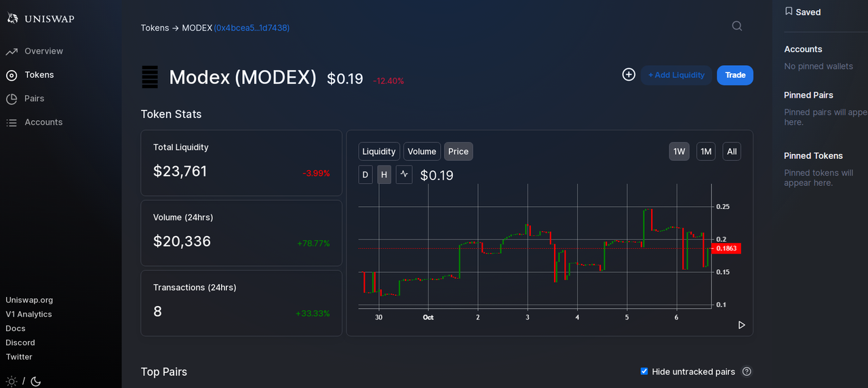Set the chart range to 1W
Viewport: 868px width, 388px height.
click(679, 152)
